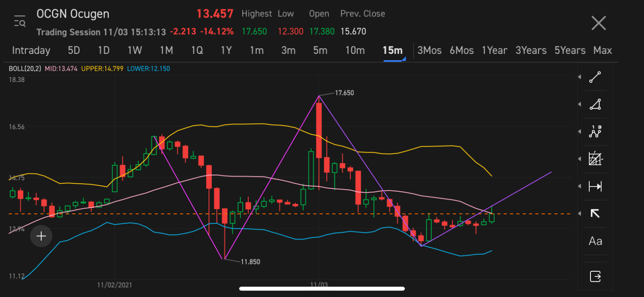Tap the Low value 12.300
The height and width of the screenshot is (297, 644).
click(x=291, y=31)
